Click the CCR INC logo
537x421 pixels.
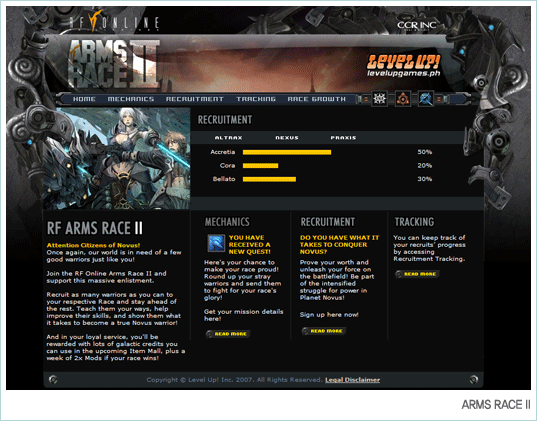416,25
